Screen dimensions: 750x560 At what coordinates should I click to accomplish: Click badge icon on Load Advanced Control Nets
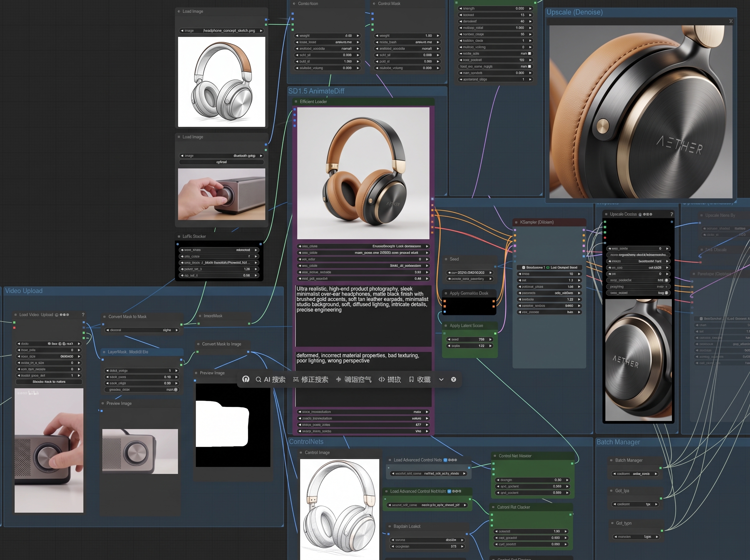coord(445,460)
